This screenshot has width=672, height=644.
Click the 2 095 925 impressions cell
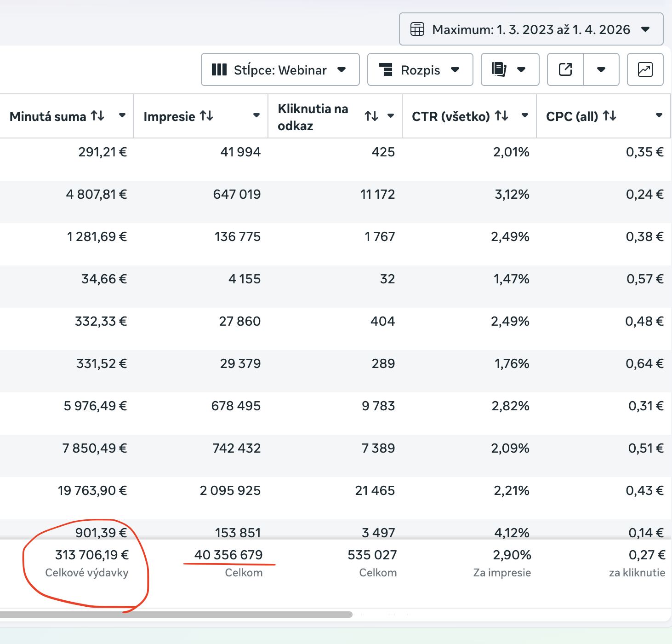[x=230, y=490]
